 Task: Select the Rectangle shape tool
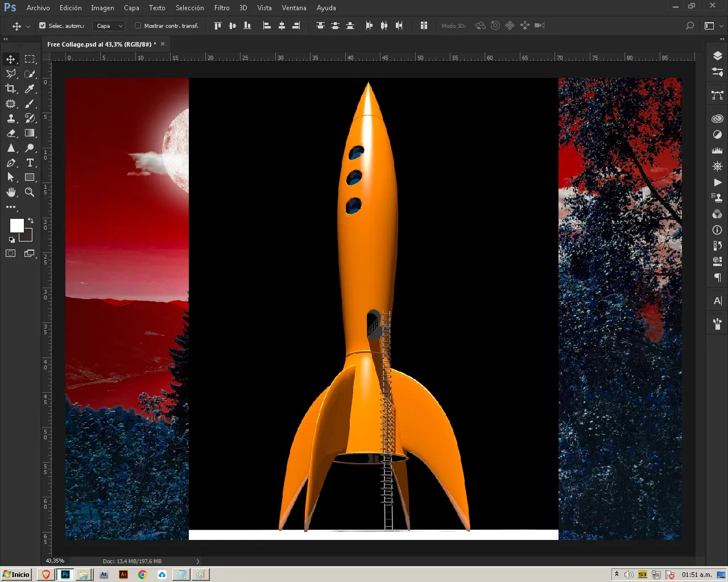click(x=30, y=177)
